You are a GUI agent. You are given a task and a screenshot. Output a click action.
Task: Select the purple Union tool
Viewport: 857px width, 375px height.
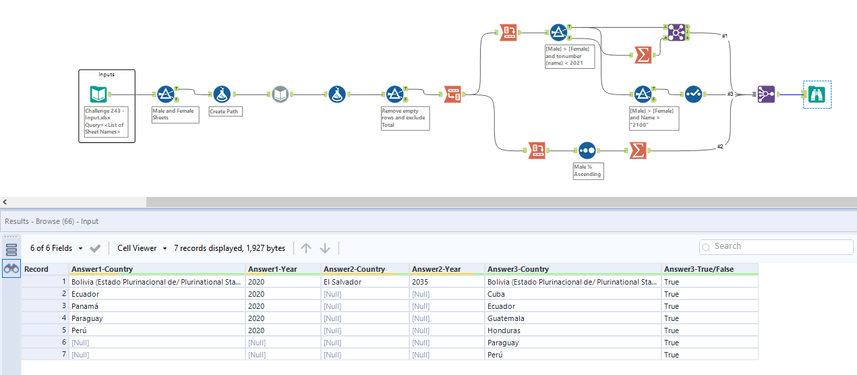(766, 94)
